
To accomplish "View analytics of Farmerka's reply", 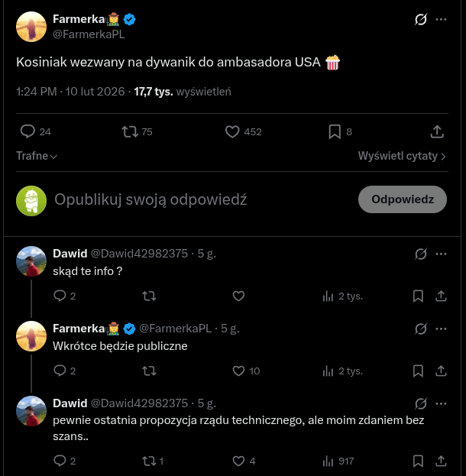I will click(329, 371).
